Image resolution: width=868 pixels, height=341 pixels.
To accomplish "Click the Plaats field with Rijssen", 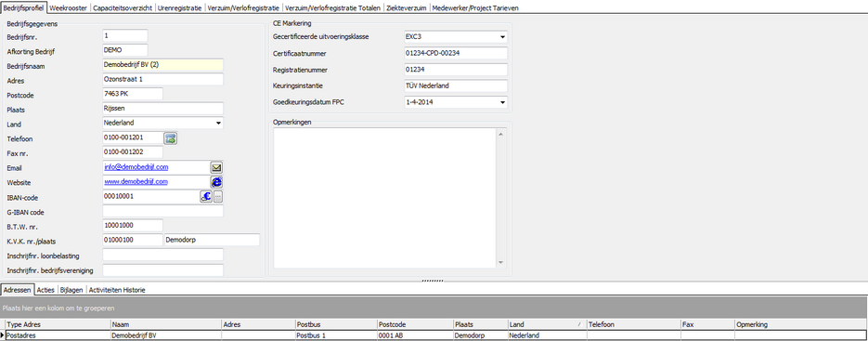I will point(162,109).
